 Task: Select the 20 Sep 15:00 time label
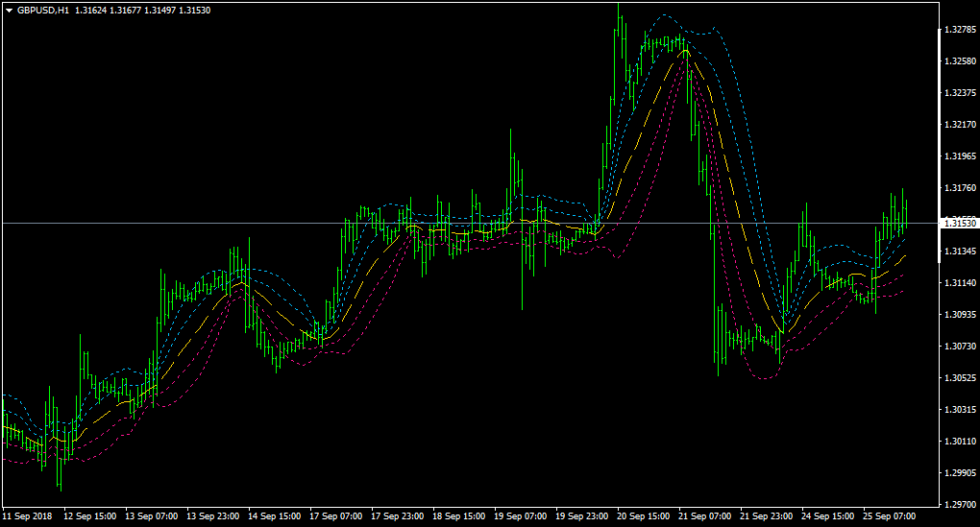pyautogui.click(x=643, y=516)
